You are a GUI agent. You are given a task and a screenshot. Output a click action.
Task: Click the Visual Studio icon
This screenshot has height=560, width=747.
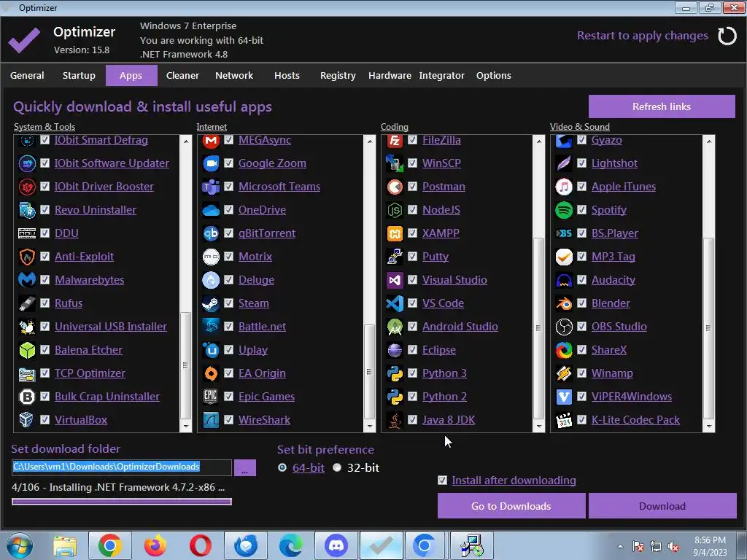pos(395,279)
